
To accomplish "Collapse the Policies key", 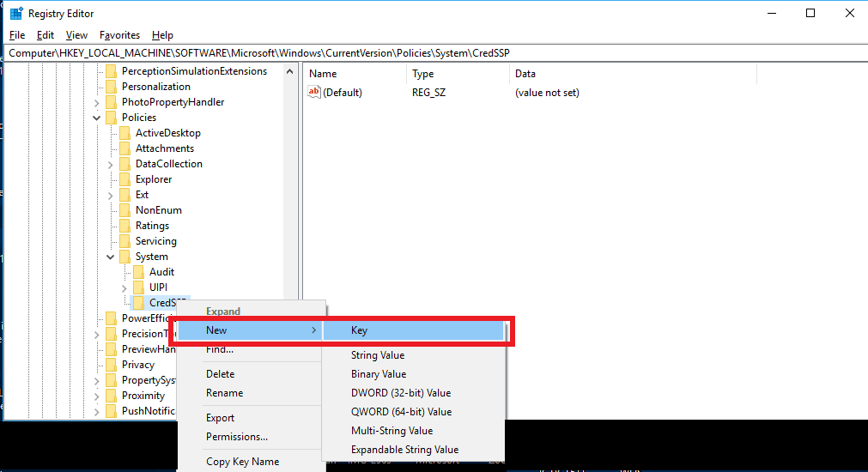I will (x=97, y=118).
